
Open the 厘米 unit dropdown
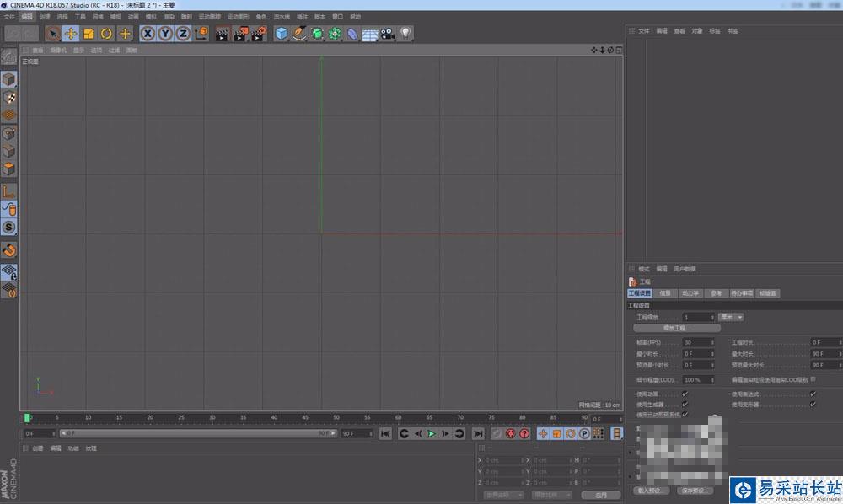(x=731, y=317)
